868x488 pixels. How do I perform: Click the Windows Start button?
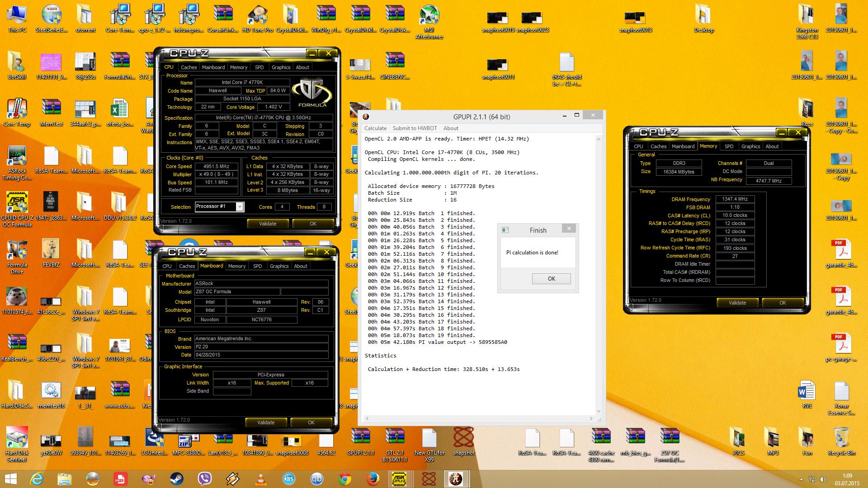[10, 479]
